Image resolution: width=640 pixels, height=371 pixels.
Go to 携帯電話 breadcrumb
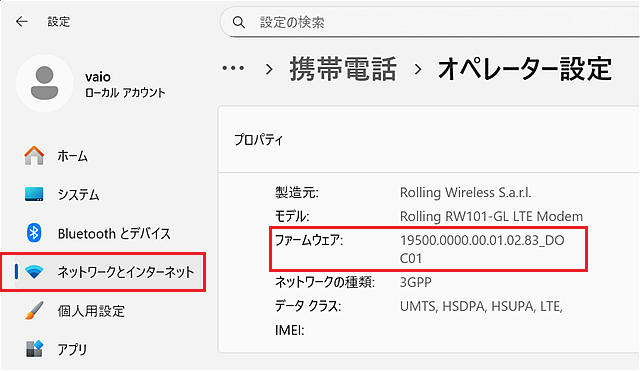pyautogui.click(x=343, y=69)
